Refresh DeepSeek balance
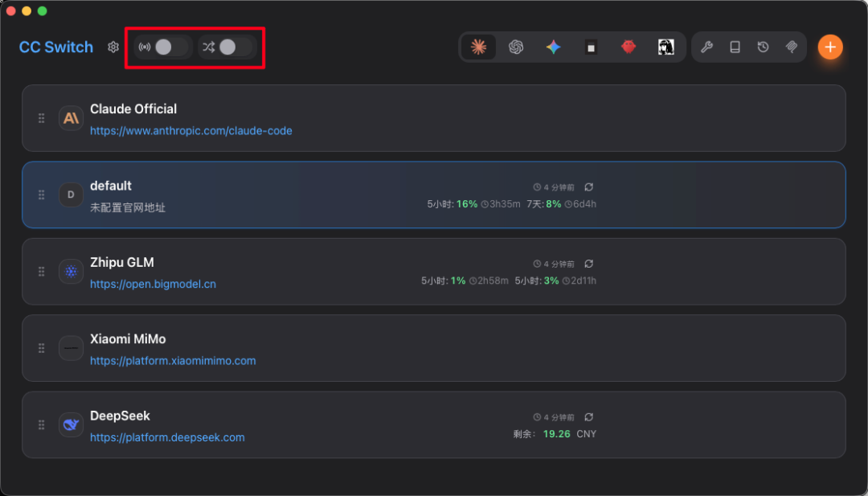 click(x=589, y=417)
